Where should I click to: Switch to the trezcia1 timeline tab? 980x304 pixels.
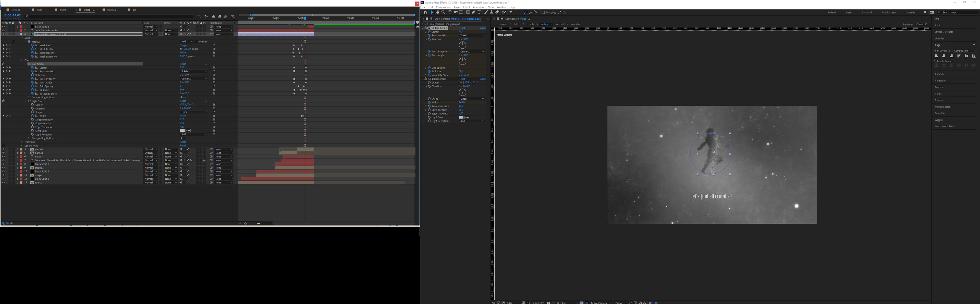[112, 10]
